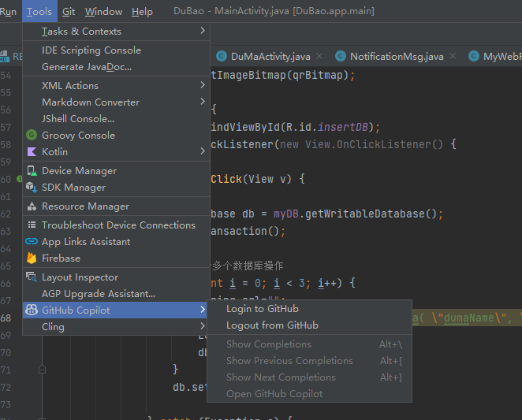Select Login to GitHub
The width and height of the screenshot is (522, 420).
[309, 309]
